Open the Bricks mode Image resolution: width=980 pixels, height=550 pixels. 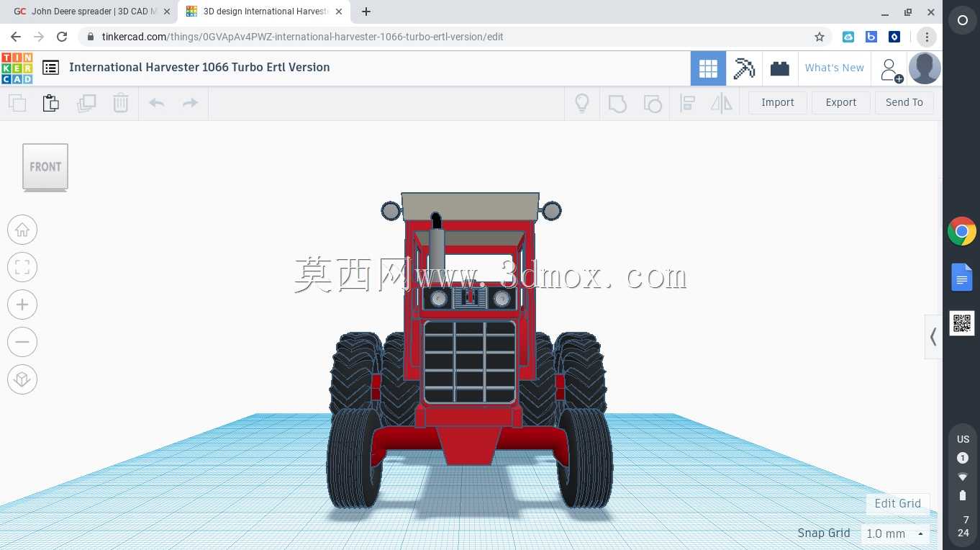click(779, 68)
